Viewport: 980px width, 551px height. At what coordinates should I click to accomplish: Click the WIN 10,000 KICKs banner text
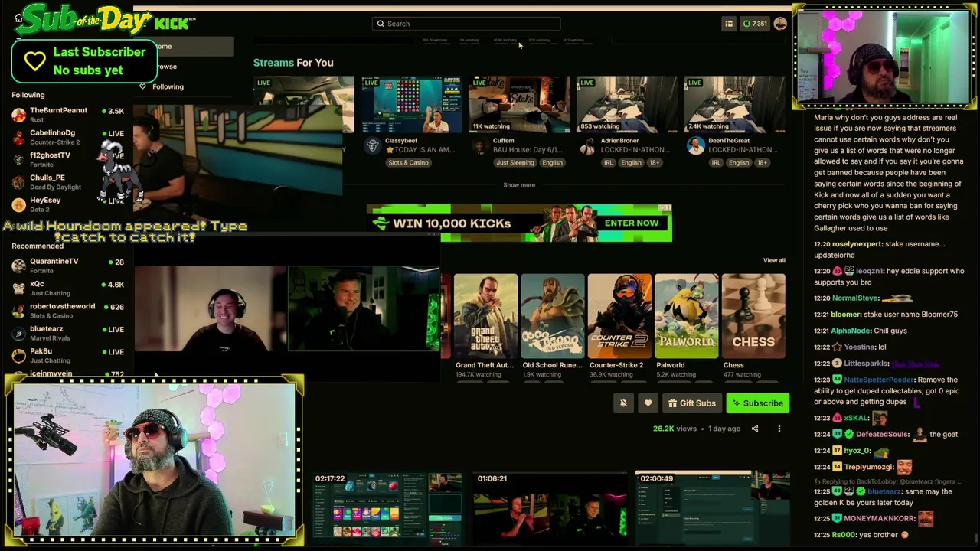(452, 223)
